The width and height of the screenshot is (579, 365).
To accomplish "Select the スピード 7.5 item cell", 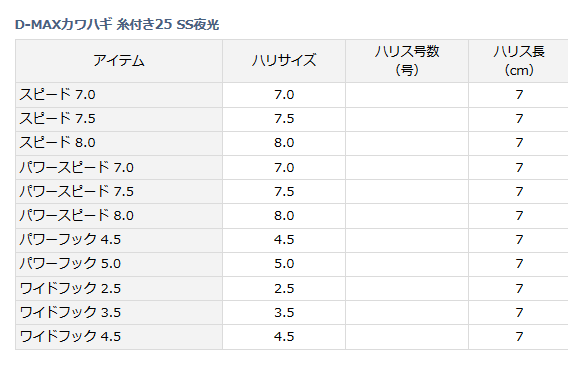I will (119, 119).
